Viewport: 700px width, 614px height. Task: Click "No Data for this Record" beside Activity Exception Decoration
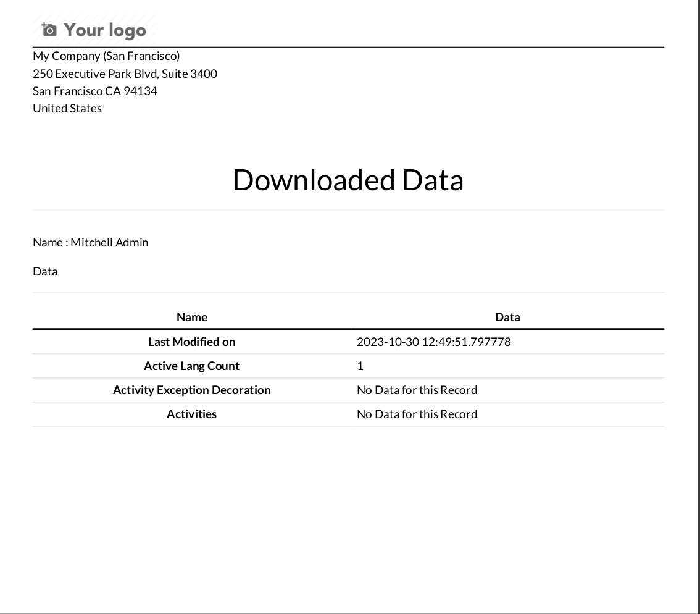(x=417, y=390)
